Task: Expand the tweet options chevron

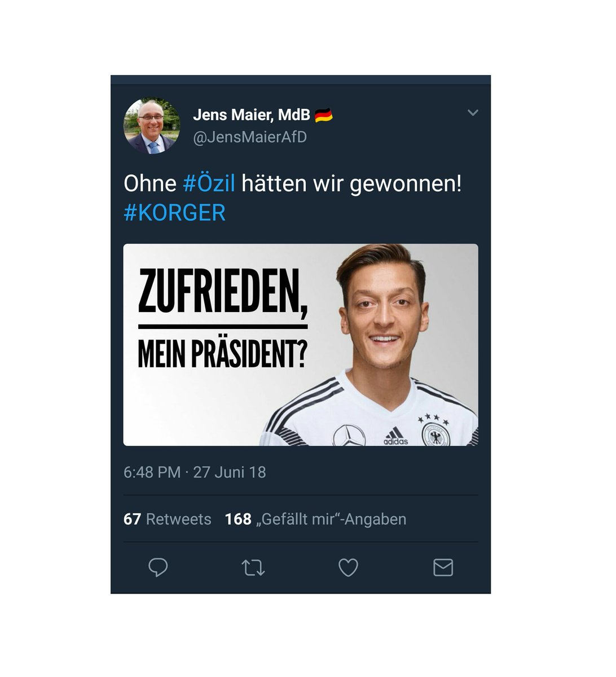Action: tap(473, 113)
